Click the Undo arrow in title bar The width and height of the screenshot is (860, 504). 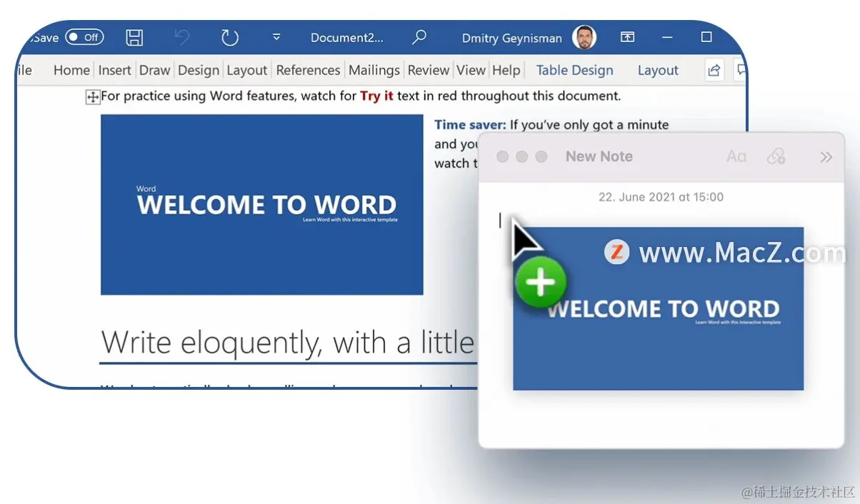click(x=182, y=38)
